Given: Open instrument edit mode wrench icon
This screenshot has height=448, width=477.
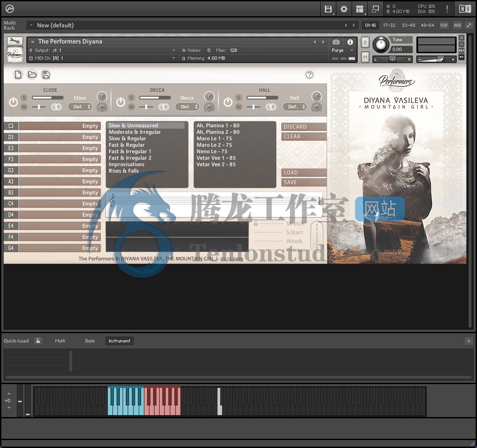Looking at the screenshot, I should 14,41.
